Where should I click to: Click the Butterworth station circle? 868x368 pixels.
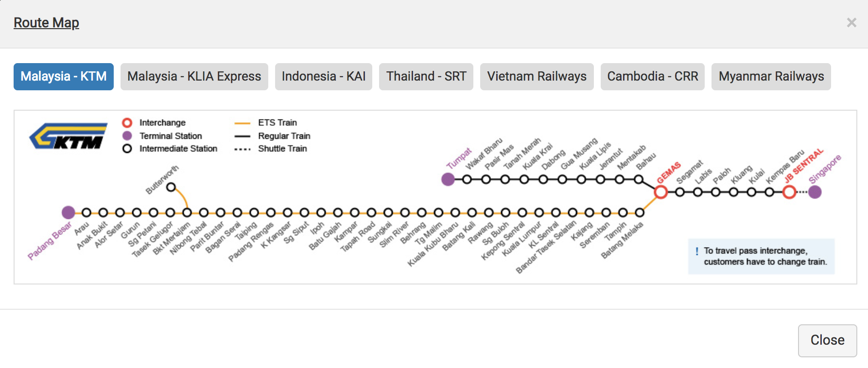pyautogui.click(x=171, y=187)
